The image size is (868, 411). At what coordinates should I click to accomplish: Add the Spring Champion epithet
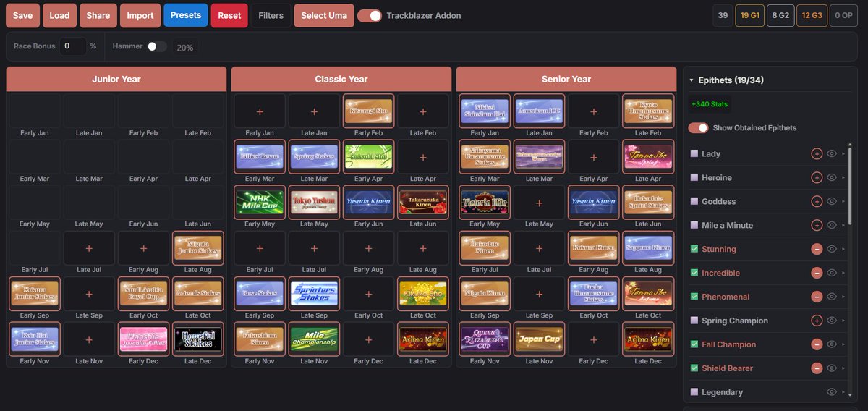(817, 321)
